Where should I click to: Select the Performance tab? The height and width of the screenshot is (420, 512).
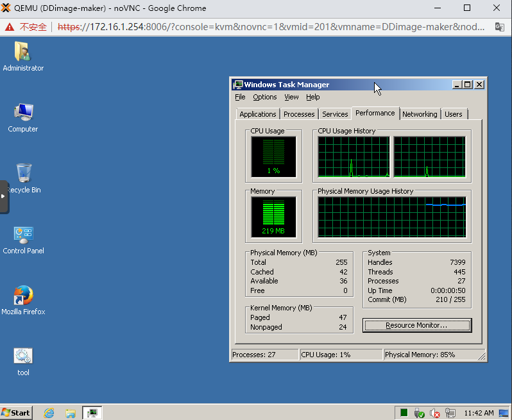(375, 113)
